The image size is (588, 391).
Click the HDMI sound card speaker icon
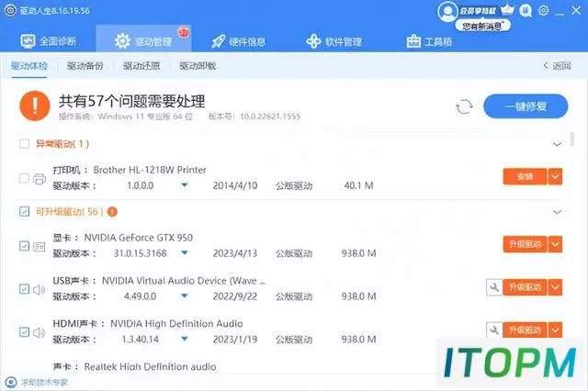click(x=39, y=332)
